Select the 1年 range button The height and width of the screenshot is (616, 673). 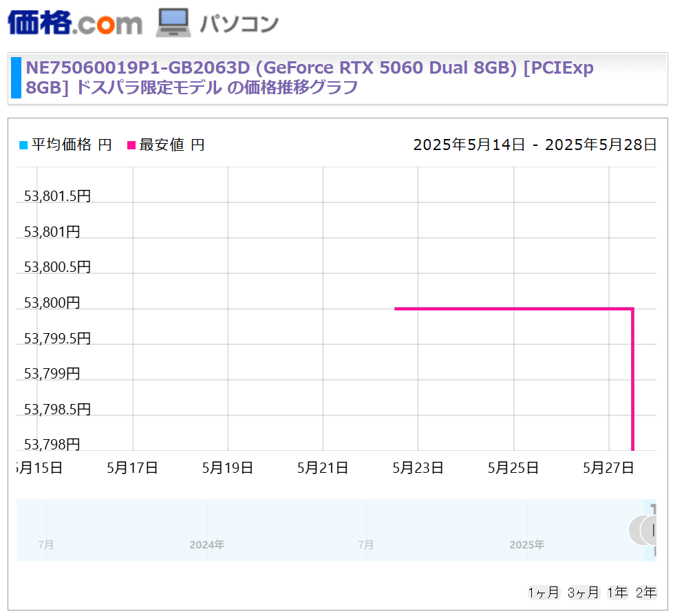coord(617,593)
